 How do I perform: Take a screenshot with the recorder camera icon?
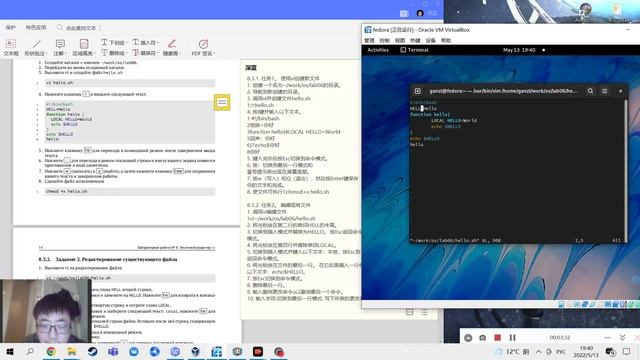tap(482, 338)
